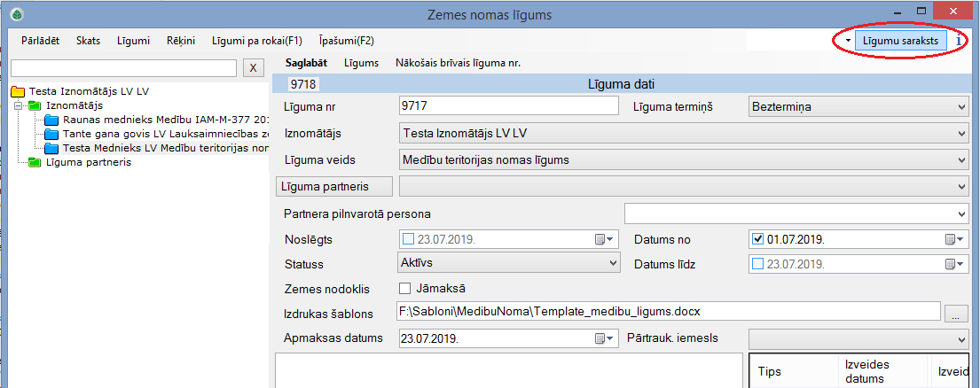
Task: Click the tree search input field
Action: (x=124, y=68)
